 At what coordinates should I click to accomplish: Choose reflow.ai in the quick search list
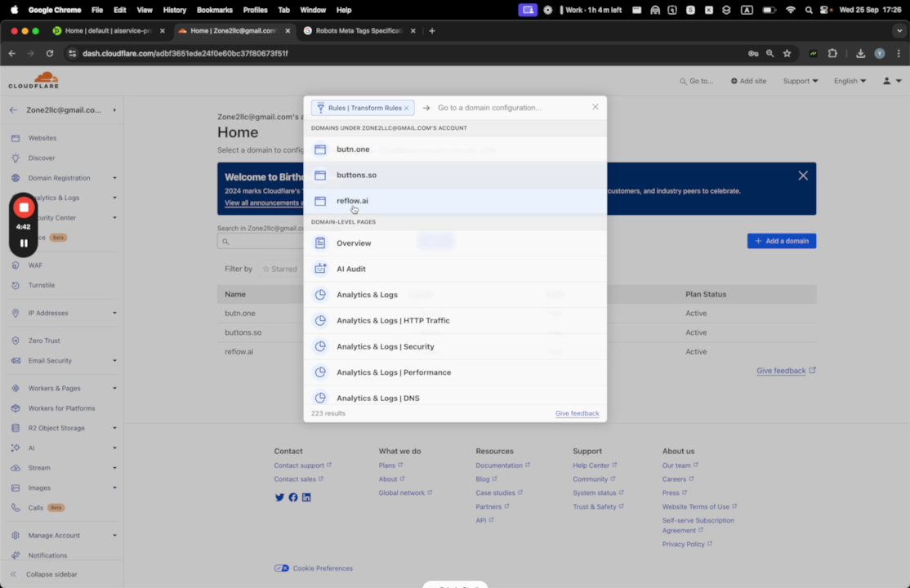[x=455, y=201]
